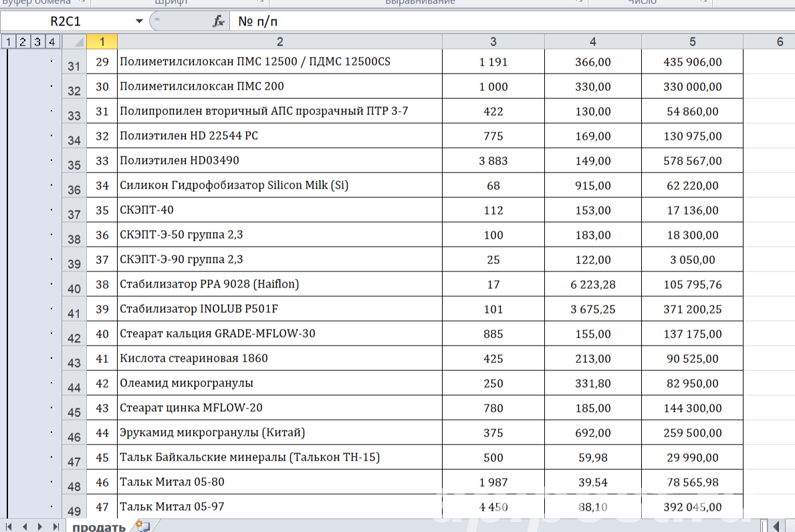Click cell Полипропилен вторичный АПС прозрачный ПТР 3-7

click(280, 111)
